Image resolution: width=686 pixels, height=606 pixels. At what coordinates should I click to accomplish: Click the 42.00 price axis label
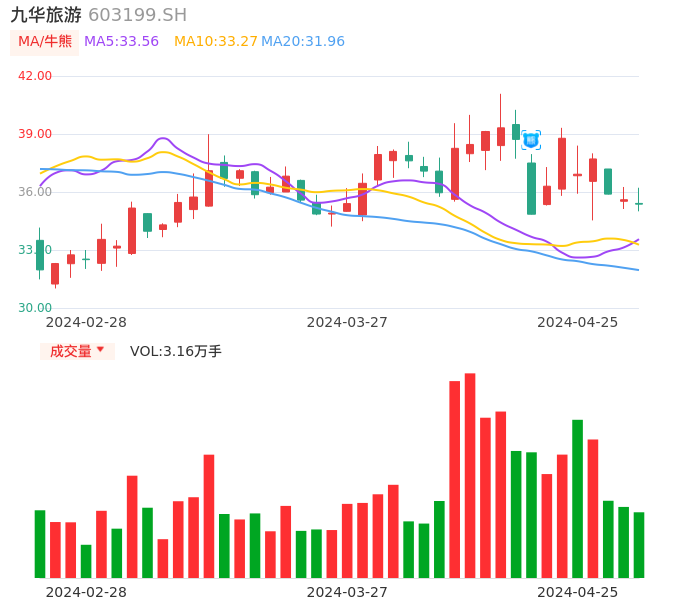(x=35, y=76)
